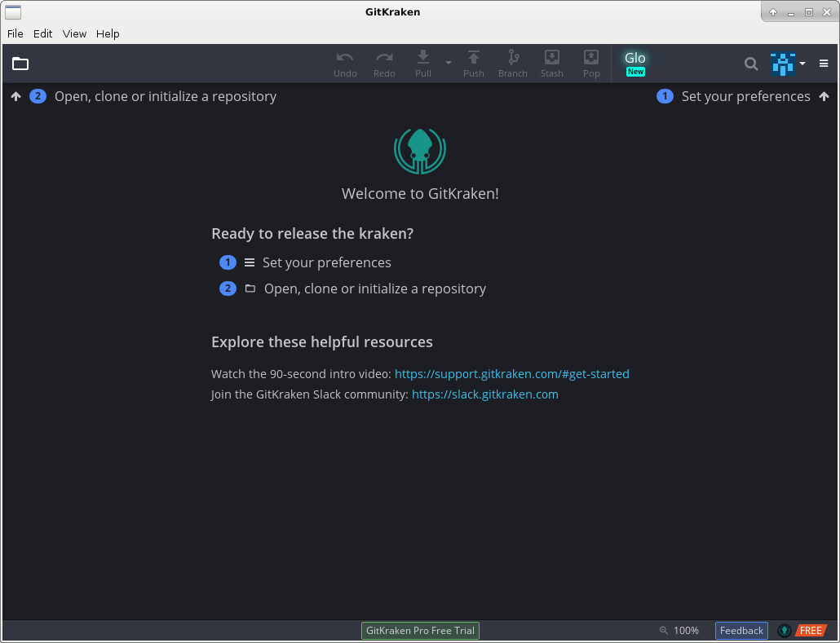Click the zoom magnifier icon in status bar
This screenshot has height=643, width=840.
(664, 631)
